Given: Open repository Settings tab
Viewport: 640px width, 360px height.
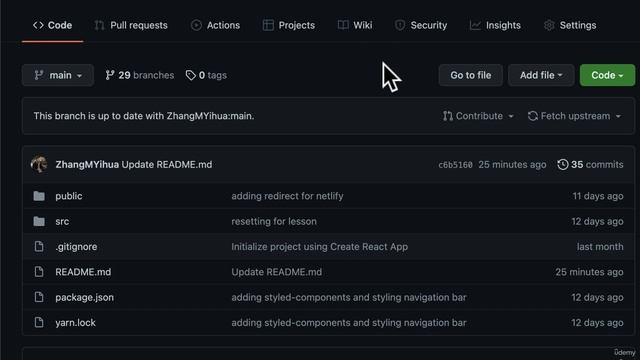Looking at the screenshot, I should click(x=570, y=25).
